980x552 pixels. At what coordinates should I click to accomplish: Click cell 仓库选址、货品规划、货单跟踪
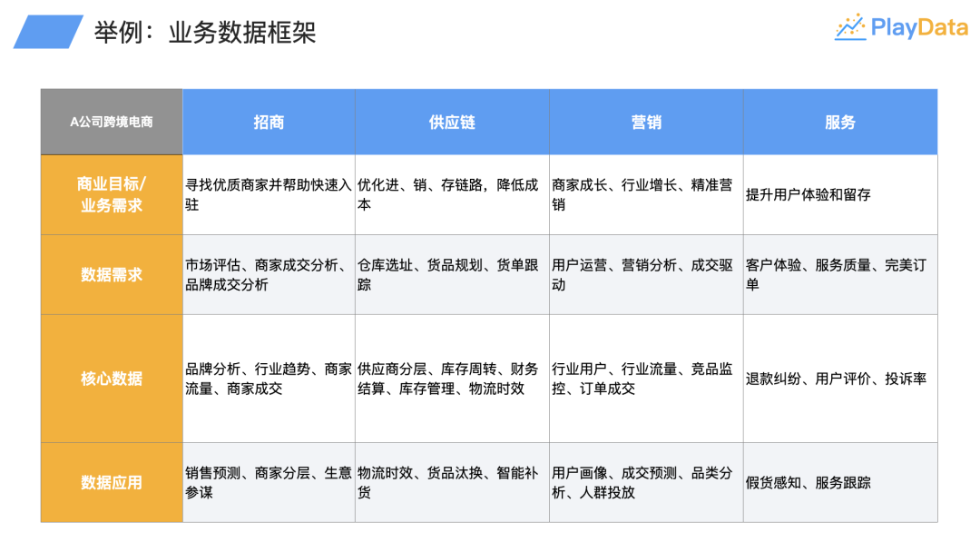pyautogui.click(x=452, y=274)
